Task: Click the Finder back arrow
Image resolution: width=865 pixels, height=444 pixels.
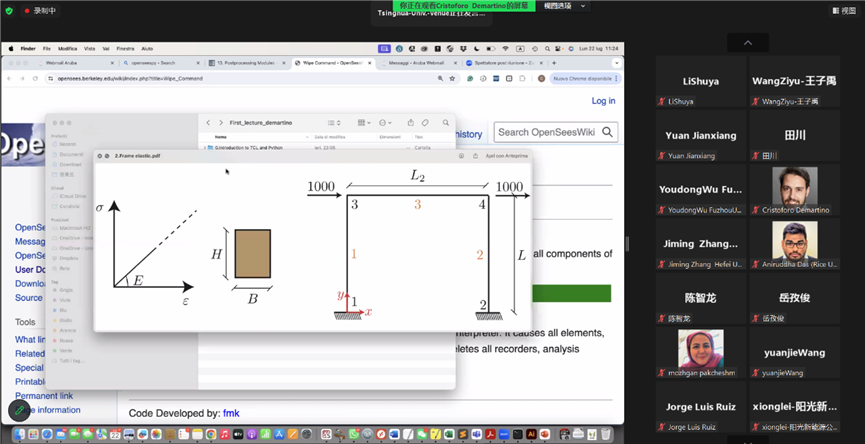Action: tap(208, 123)
